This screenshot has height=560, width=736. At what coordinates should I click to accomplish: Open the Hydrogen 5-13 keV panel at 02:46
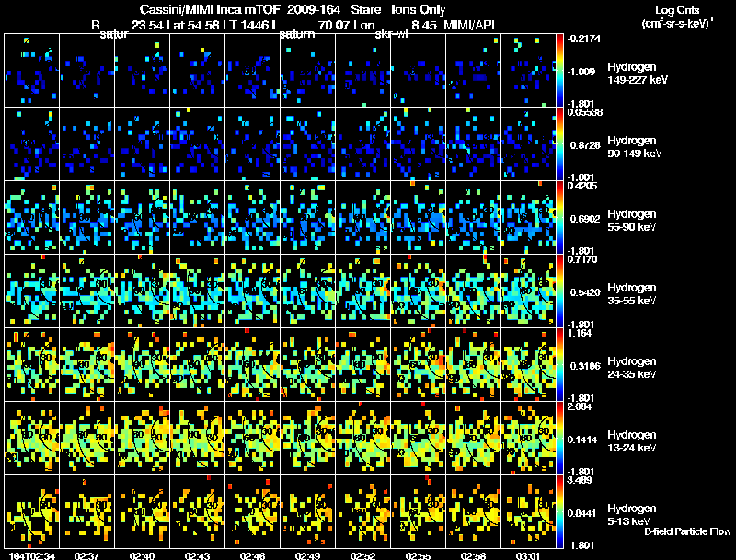[252, 511]
